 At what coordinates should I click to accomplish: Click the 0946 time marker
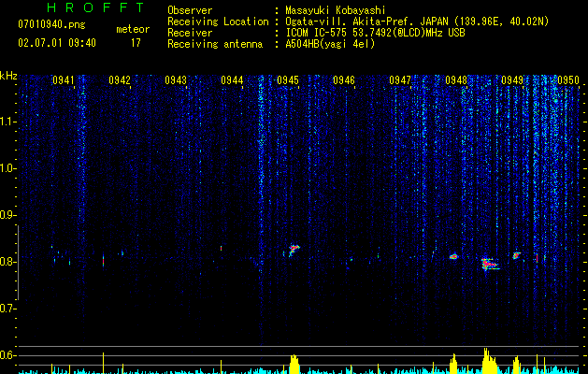pos(344,79)
